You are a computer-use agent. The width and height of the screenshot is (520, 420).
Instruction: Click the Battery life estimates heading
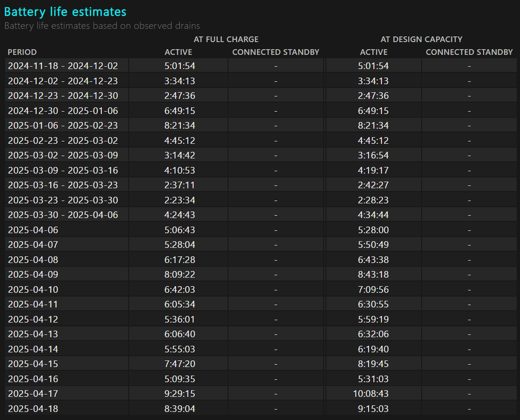[x=65, y=12]
